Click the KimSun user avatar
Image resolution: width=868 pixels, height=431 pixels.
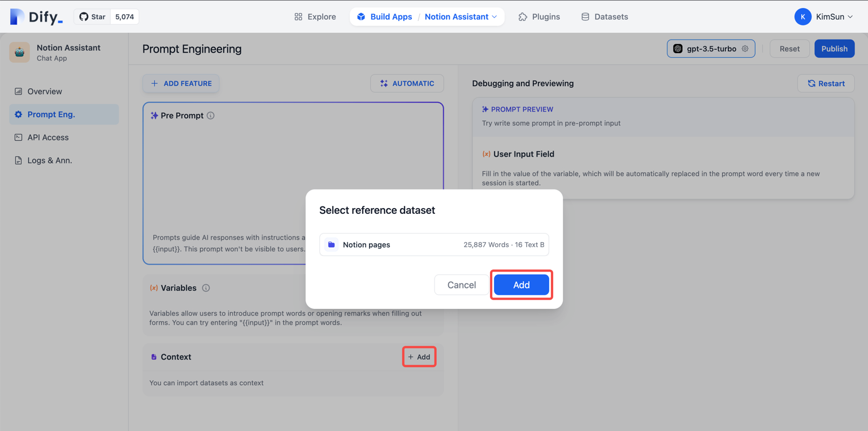pyautogui.click(x=802, y=17)
